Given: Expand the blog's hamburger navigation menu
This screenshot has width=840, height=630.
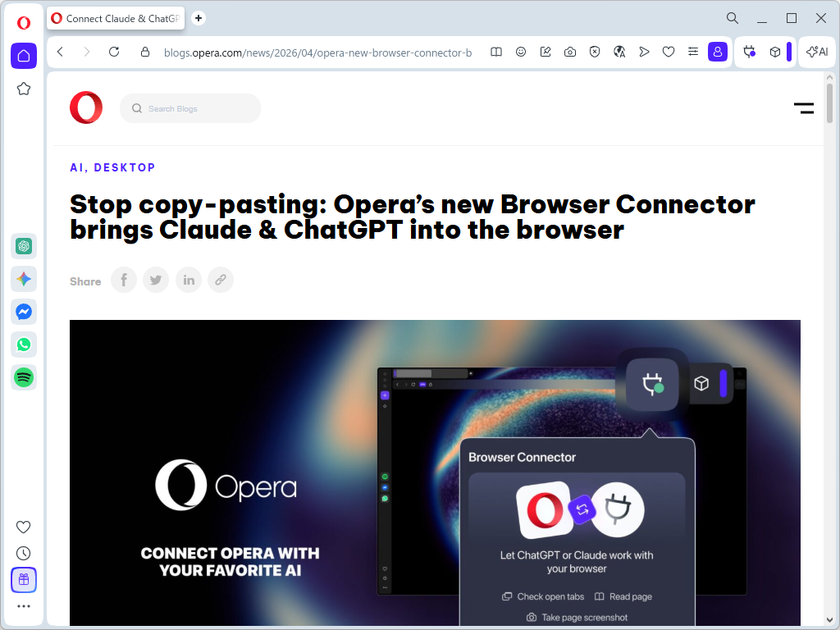Looking at the screenshot, I should [x=803, y=107].
